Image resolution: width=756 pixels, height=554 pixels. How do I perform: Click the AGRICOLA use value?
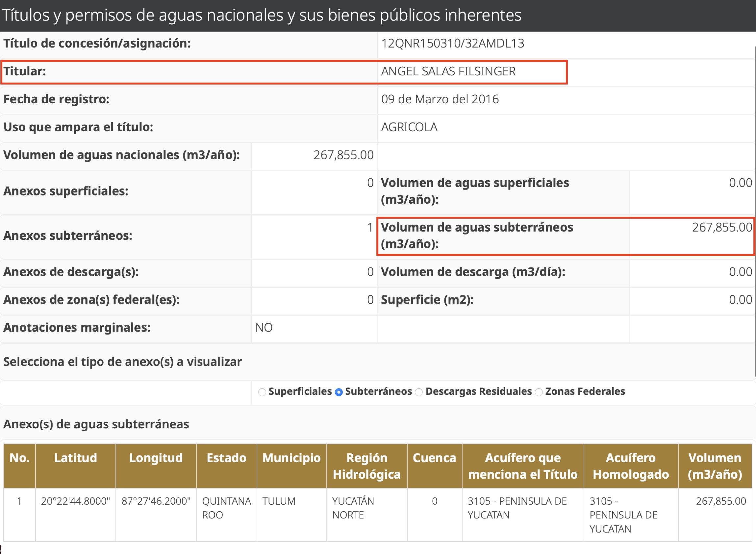tap(409, 127)
